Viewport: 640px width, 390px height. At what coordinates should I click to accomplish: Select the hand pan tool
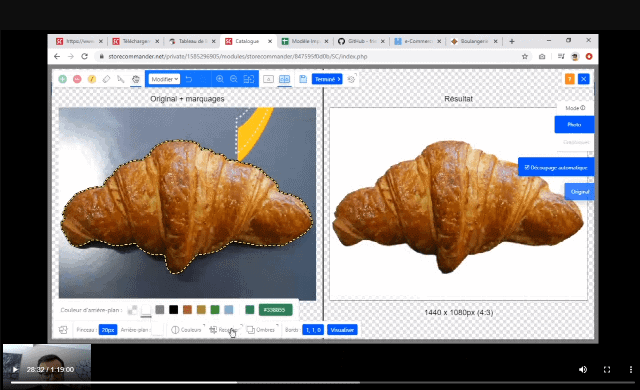[x=136, y=79]
